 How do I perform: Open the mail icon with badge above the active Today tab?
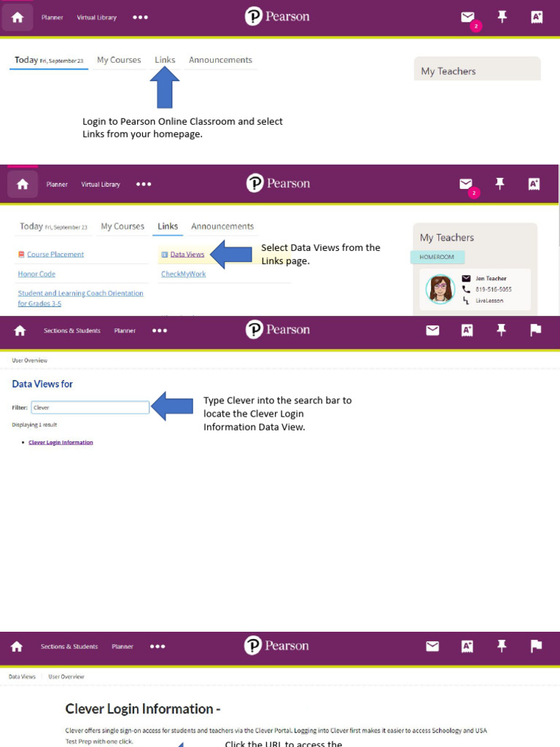468,18
